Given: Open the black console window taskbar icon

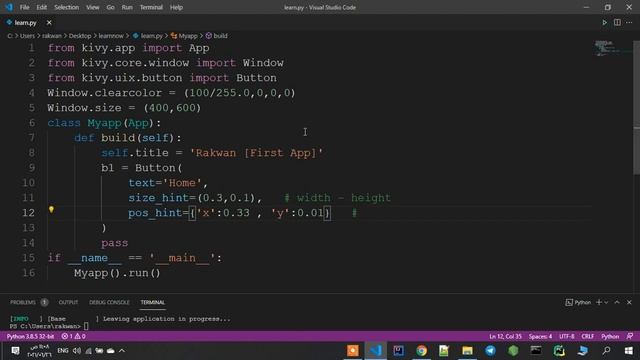Looking at the screenshot, I should tap(536, 351).
